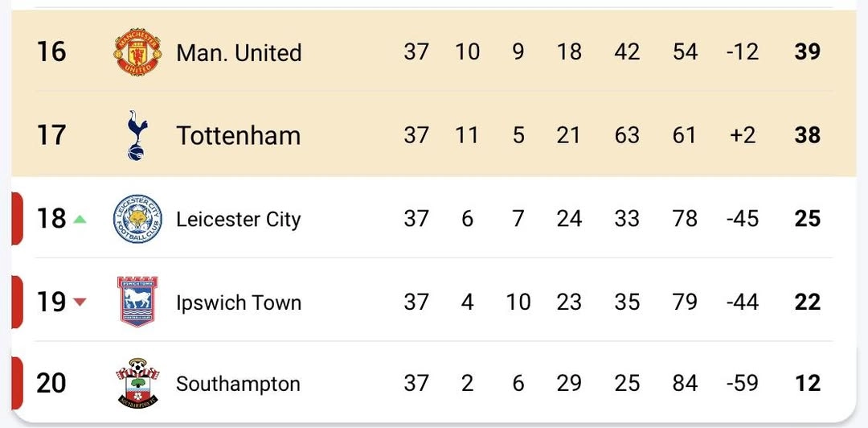
Task: Select position number 16 in standings
Action: 51,52
